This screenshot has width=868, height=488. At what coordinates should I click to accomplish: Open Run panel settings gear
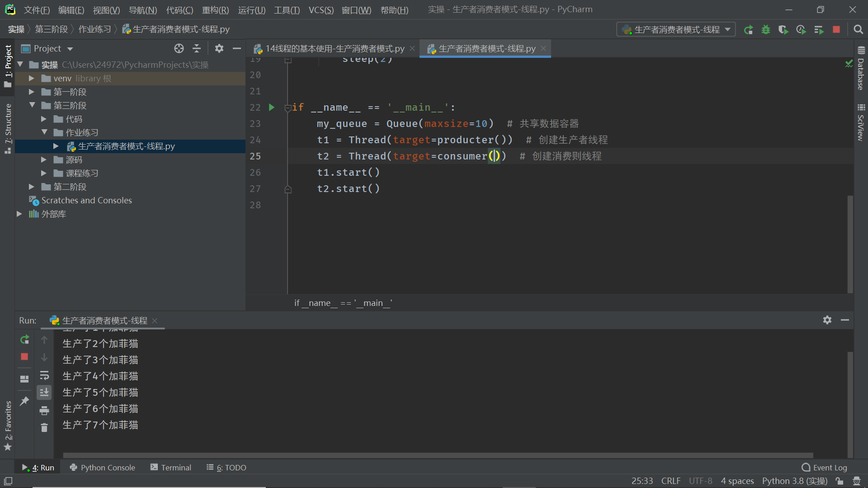[827, 320]
